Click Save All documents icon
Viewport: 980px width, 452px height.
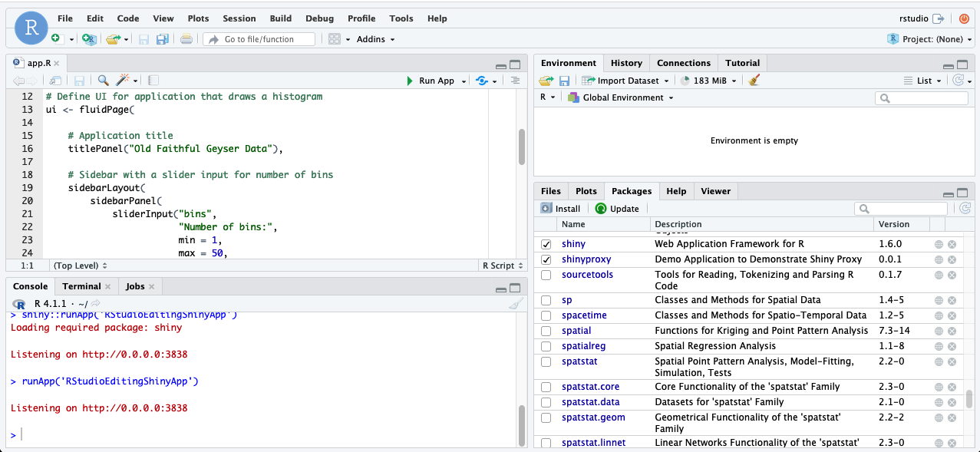[x=162, y=39]
